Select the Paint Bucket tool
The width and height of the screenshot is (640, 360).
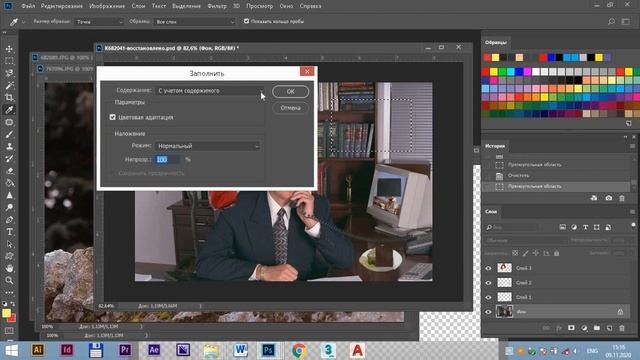9,183
